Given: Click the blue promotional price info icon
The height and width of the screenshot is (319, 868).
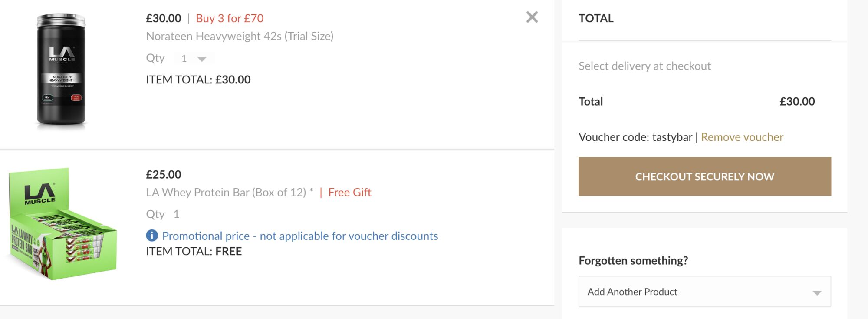Looking at the screenshot, I should point(152,236).
